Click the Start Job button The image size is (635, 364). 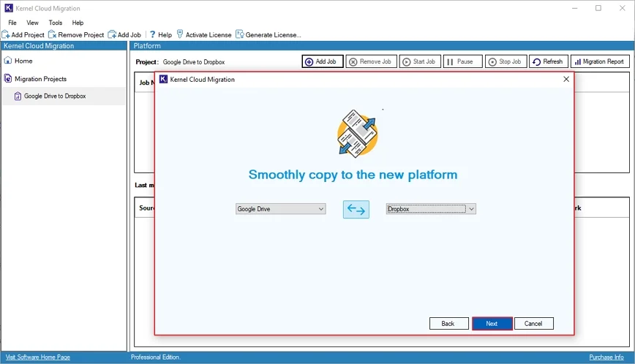tap(420, 61)
